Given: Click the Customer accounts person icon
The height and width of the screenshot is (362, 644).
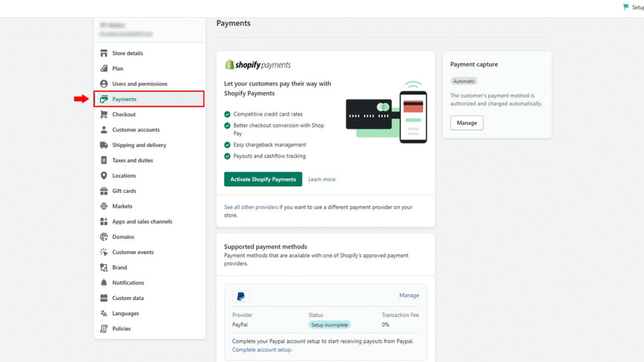Looking at the screenshot, I should coord(104,129).
